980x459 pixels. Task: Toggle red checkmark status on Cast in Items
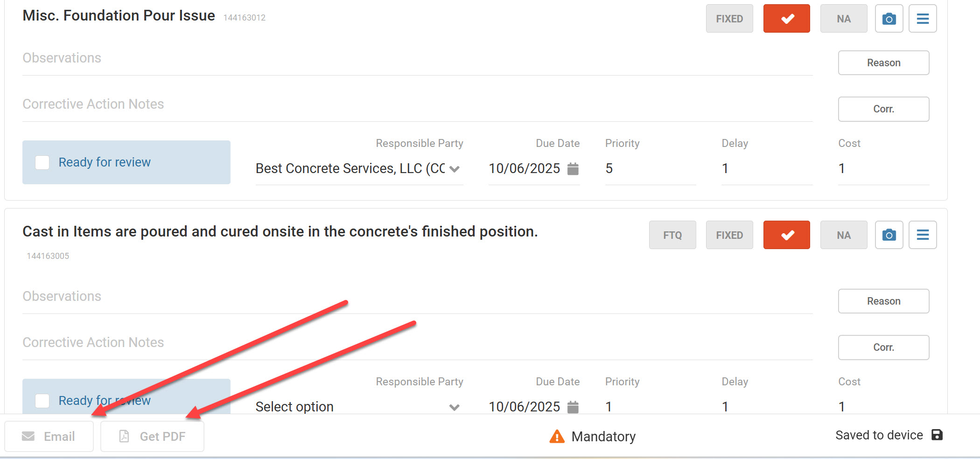(x=787, y=235)
